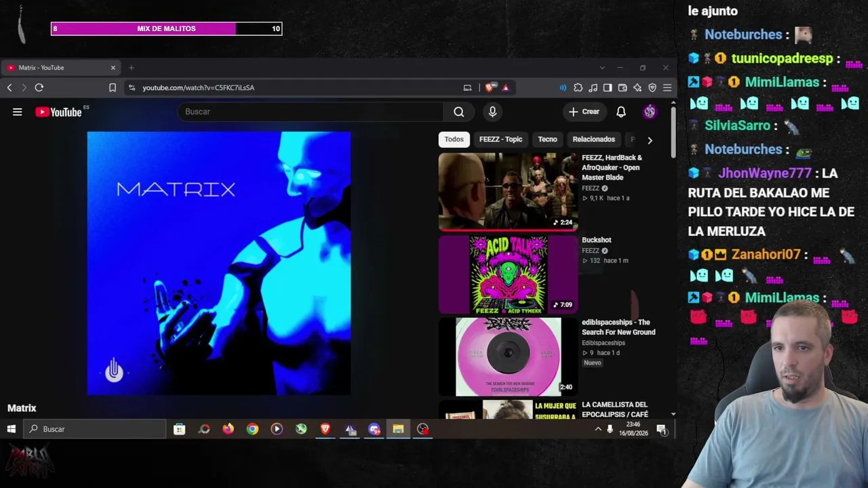
Task: Select the Relacionados filter chip
Action: coord(593,140)
